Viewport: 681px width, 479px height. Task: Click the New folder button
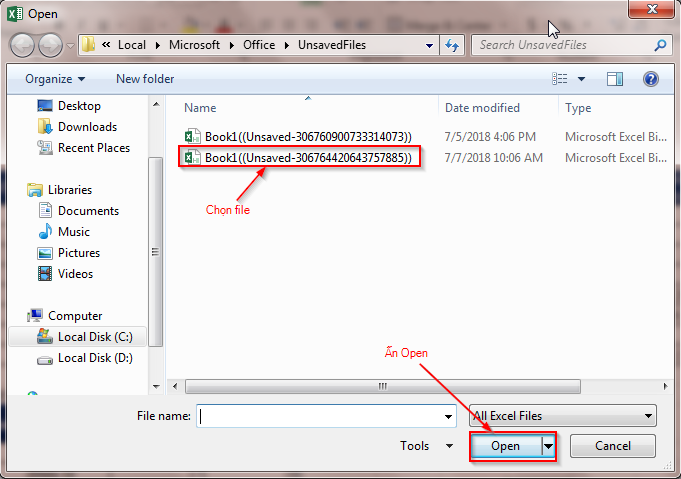click(145, 79)
